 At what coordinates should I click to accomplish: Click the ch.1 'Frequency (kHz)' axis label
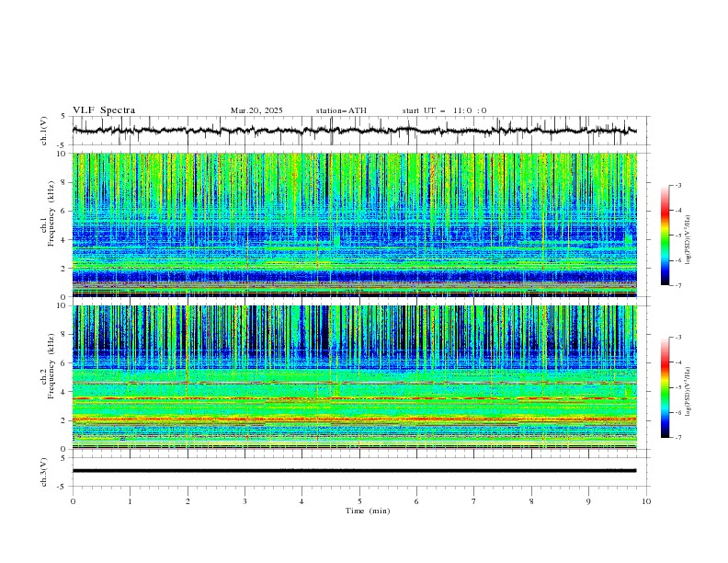[51, 212]
